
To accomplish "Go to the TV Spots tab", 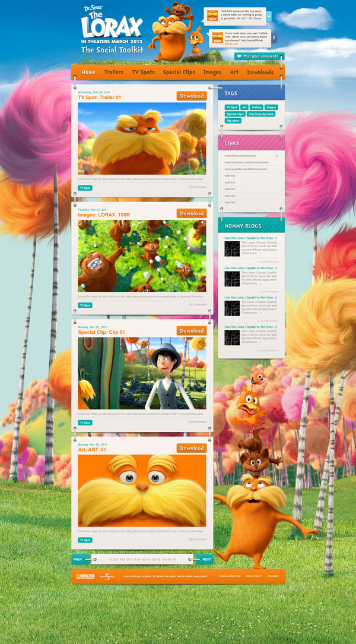I will [143, 72].
